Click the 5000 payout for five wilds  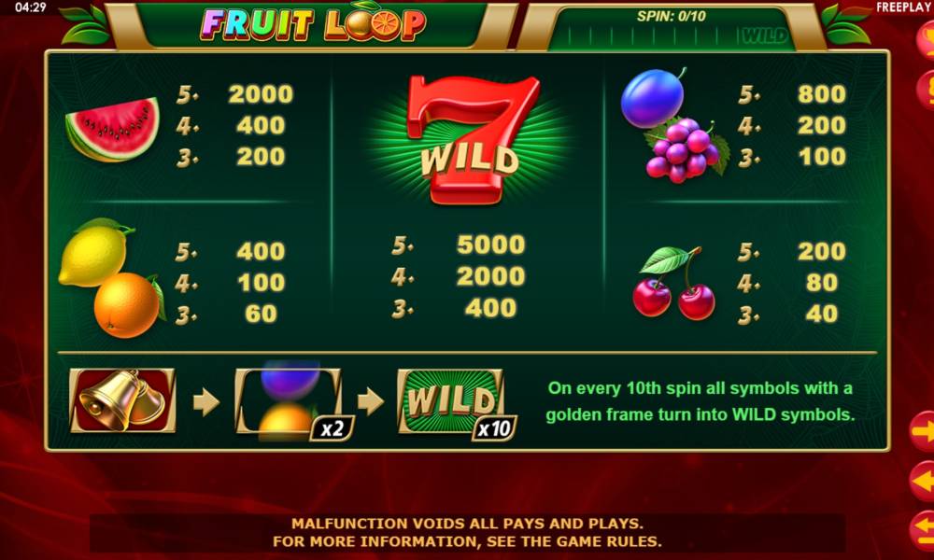point(491,245)
